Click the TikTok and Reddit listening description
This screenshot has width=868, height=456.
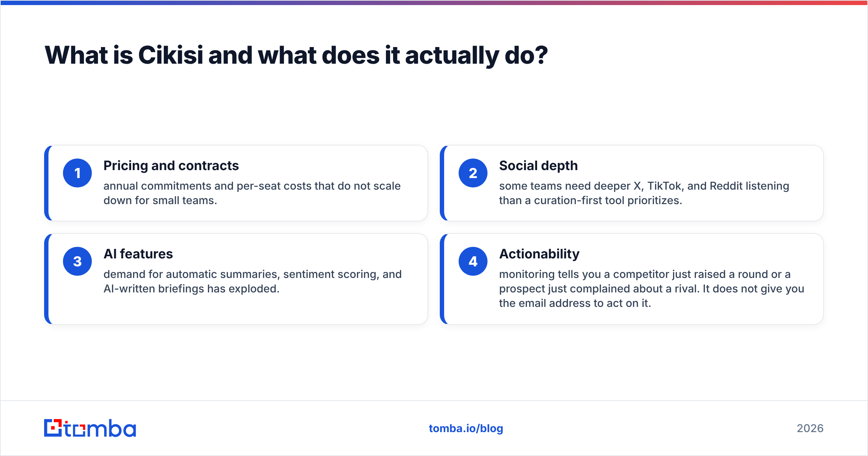click(644, 193)
